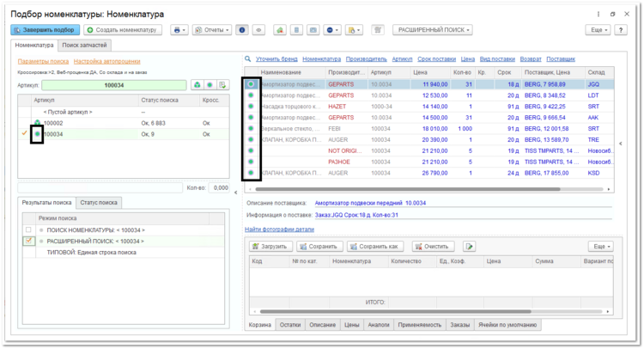
Task: Open the Настройка автопроценки link
Action: tap(107, 61)
